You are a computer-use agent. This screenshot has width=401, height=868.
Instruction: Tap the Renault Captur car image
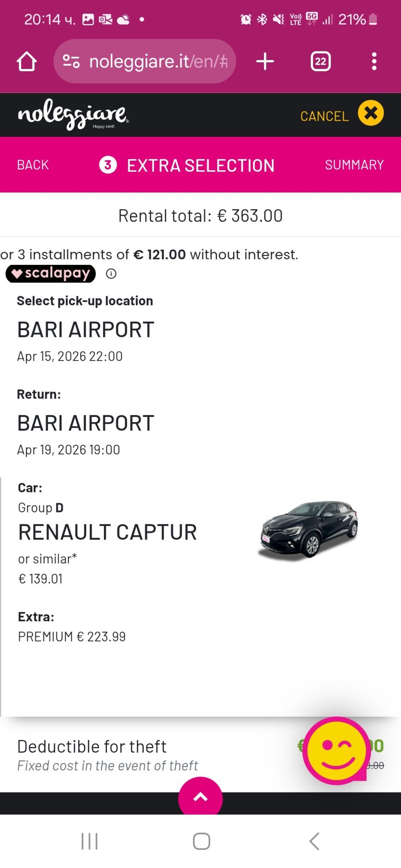click(308, 530)
